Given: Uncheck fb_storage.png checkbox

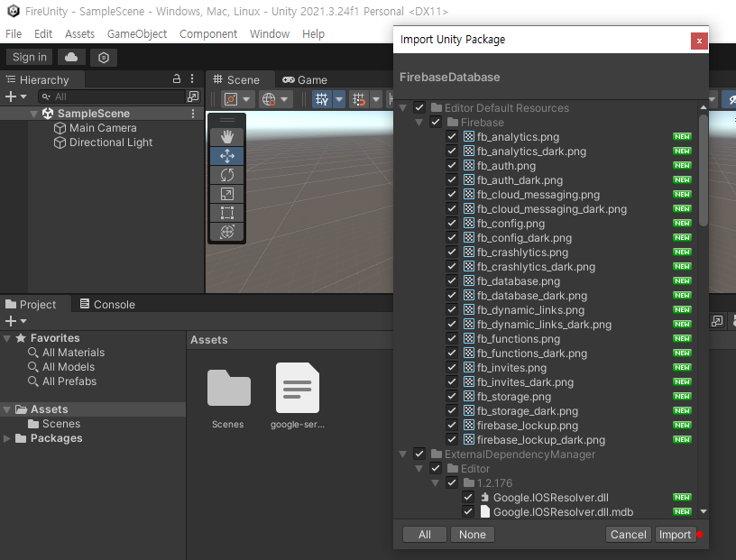Looking at the screenshot, I should (452, 397).
